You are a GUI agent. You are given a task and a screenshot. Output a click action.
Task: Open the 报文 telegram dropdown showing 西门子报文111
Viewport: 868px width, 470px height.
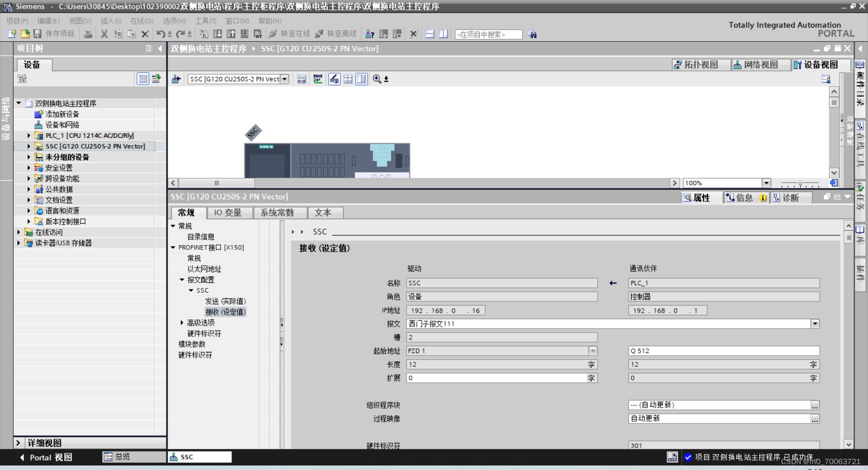click(x=815, y=324)
